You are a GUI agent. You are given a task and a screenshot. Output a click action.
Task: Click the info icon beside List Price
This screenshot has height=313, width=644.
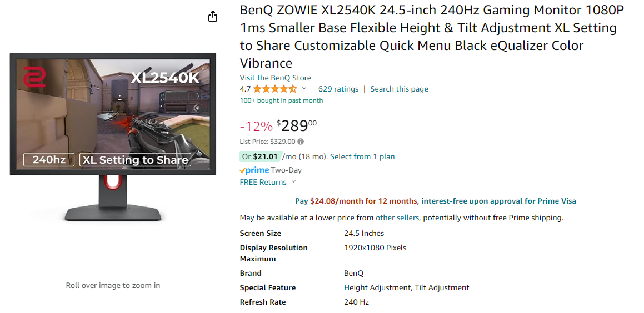(x=301, y=142)
